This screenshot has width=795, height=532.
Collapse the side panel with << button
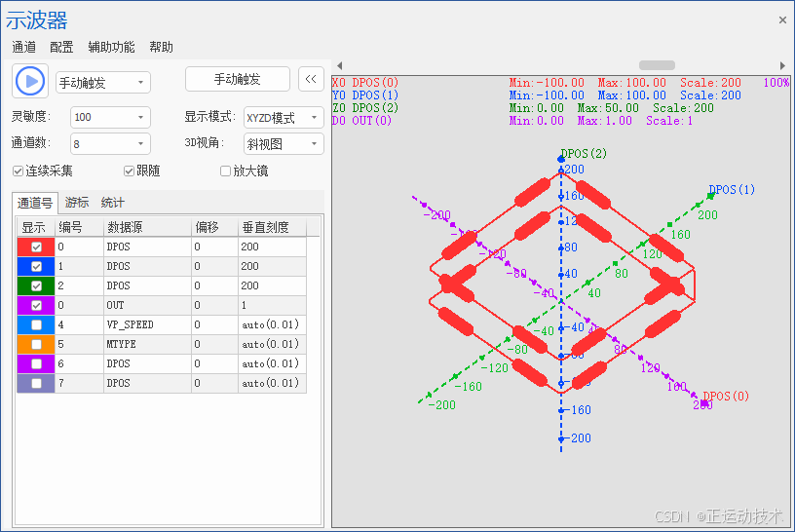pyautogui.click(x=311, y=79)
